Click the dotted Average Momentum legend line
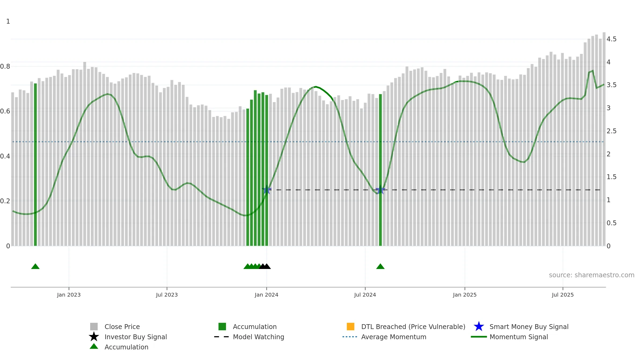Image resolution: width=644 pixels, height=362 pixels. 350,337
